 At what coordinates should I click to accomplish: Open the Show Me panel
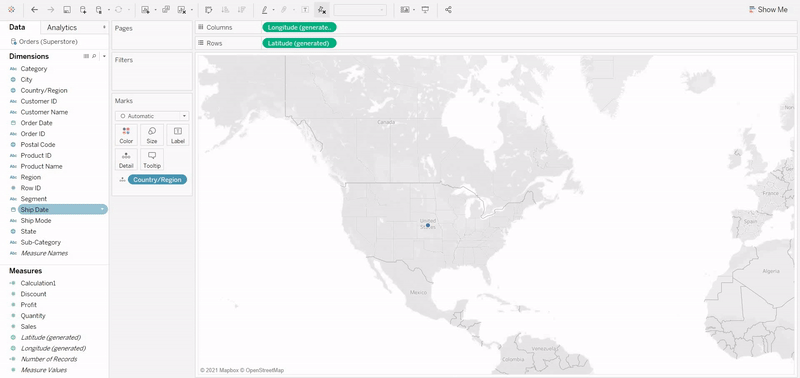768,9
